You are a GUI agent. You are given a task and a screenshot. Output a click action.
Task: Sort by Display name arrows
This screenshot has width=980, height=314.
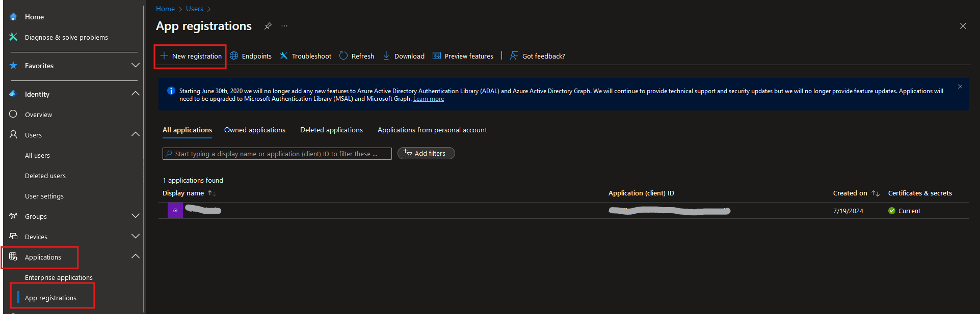(x=212, y=193)
